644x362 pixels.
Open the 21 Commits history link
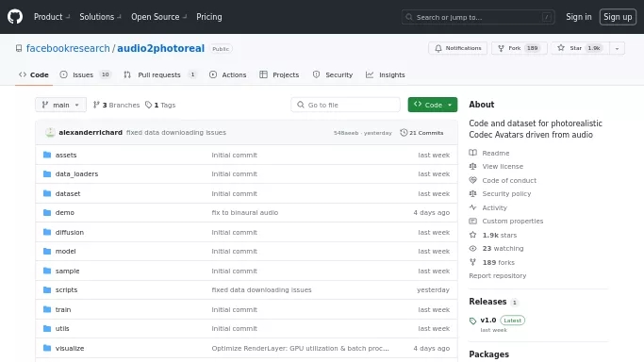coord(421,133)
